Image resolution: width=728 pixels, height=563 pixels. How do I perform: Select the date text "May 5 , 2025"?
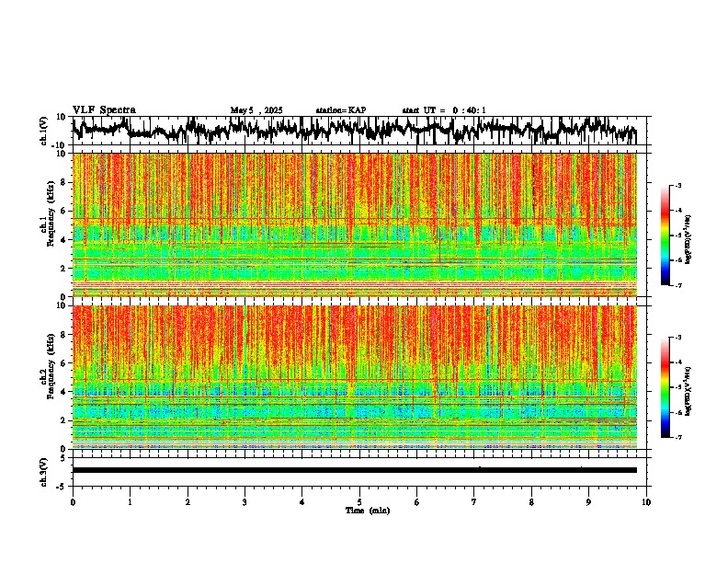pos(256,110)
